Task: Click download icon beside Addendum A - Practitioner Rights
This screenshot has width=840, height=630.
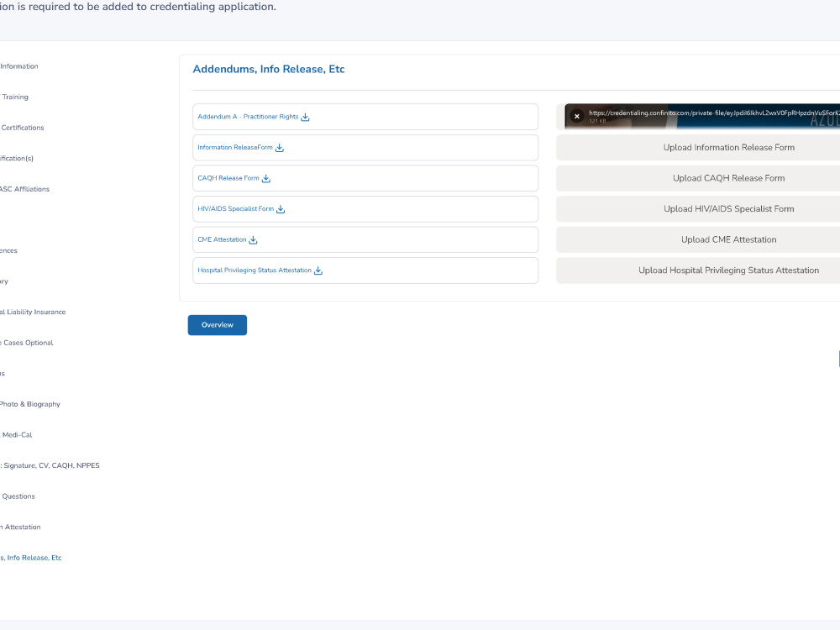Action: coord(305,117)
